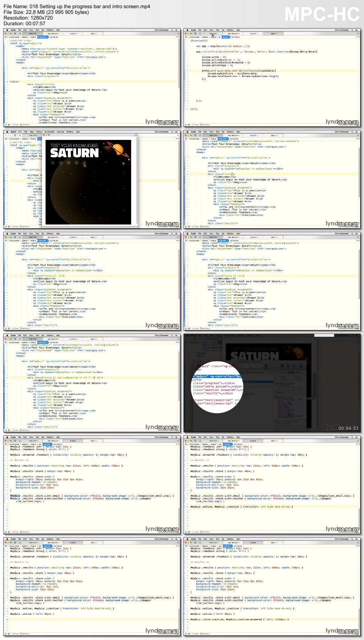Image resolution: width=364 pixels, height=640 pixels.
Task: Open the Bookmarks menu in the 00:01:50 frame
Action: [49, 132]
